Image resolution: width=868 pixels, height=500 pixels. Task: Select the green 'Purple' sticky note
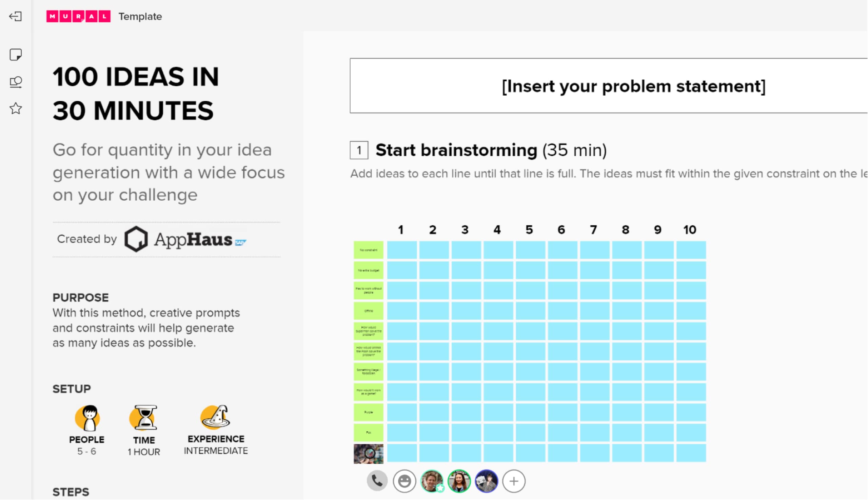pos(368,412)
